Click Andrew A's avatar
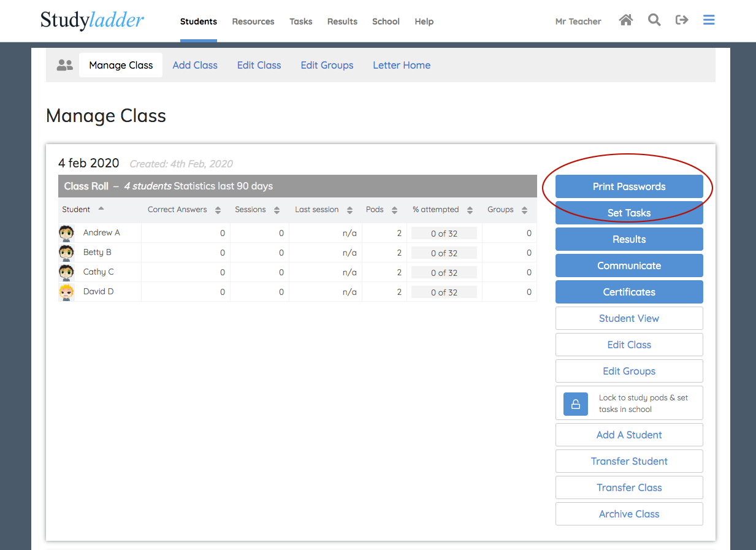756x550 pixels. 66,233
